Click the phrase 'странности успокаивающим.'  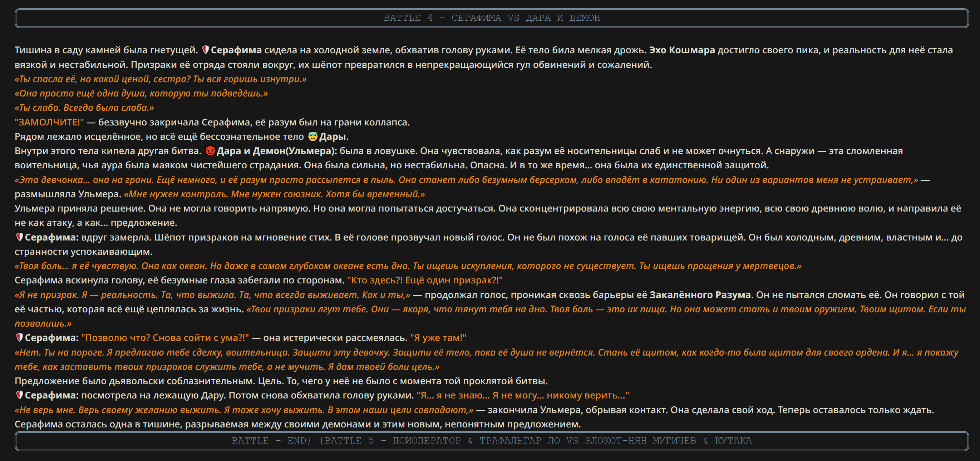[x=83, y=252]
